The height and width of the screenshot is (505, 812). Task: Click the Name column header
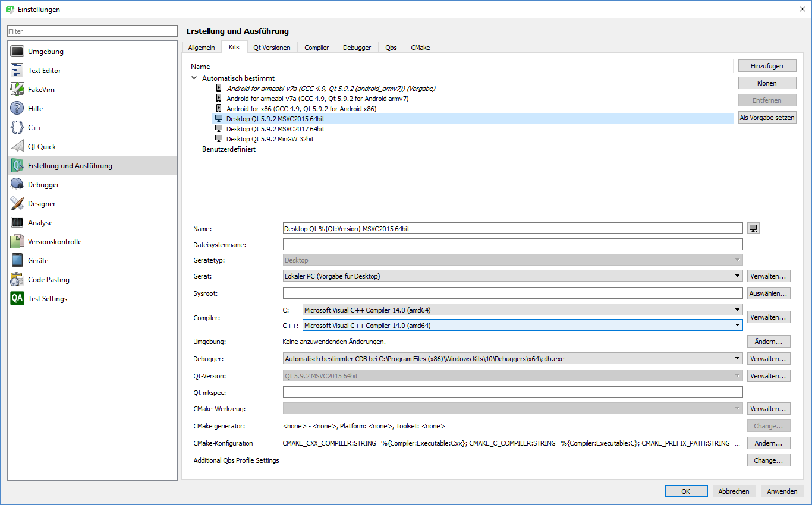201,67
